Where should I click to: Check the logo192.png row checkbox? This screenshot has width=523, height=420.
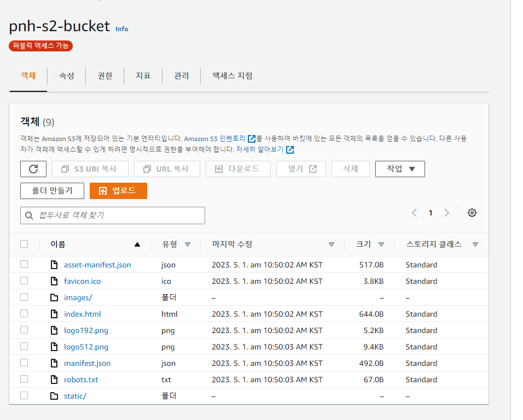(24, 330)
